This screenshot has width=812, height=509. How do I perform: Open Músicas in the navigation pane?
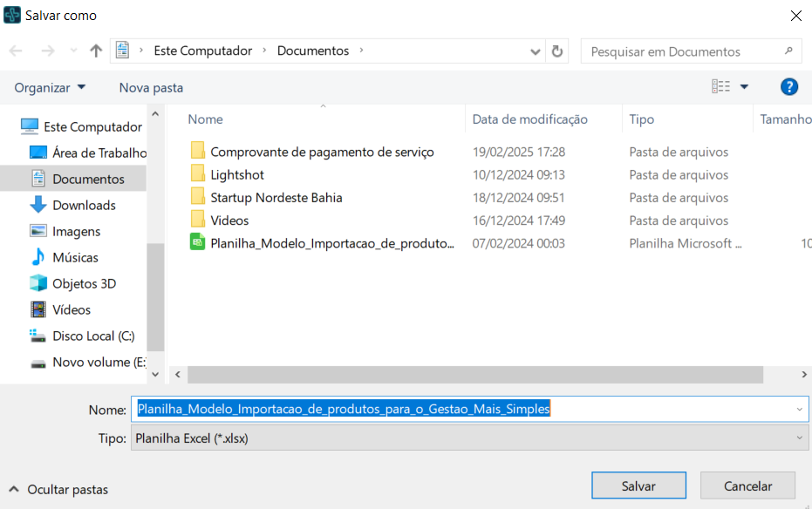click(x=75, y=257)
